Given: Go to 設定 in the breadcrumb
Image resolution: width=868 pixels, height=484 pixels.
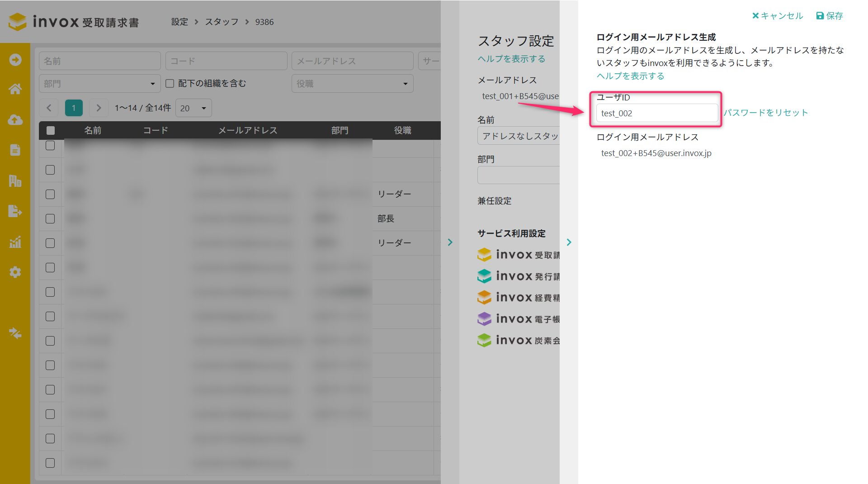Looking at the screenshot, I should click(179, 22).
